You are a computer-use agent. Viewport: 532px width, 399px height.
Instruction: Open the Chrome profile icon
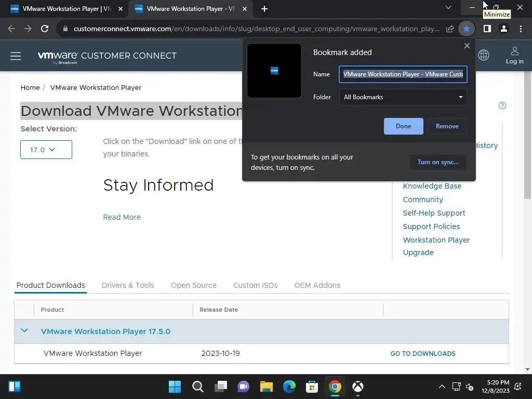(504, 29)
